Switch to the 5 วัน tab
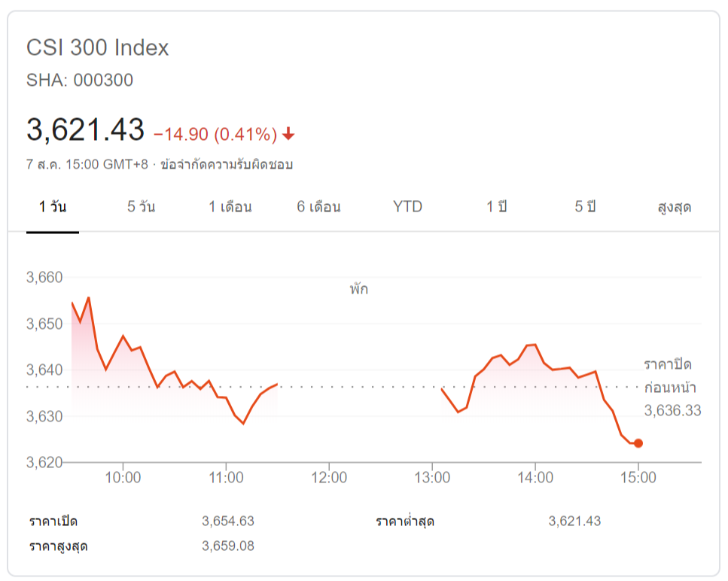The width and height of the screenshot is (728, 581). click(x=141, y=207)
